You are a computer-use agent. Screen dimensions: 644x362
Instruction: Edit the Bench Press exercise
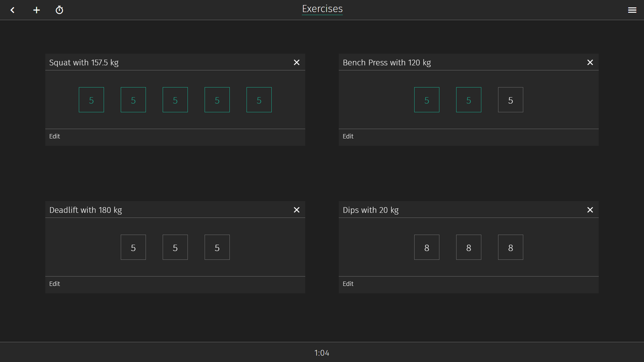coord(348,136)
